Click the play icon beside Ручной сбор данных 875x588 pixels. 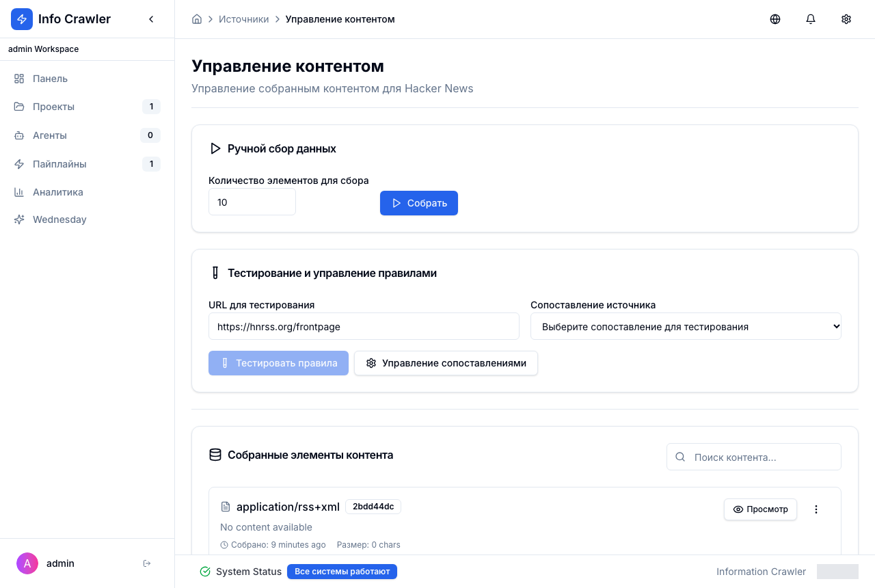pyautogui.click(x=215, y=148)
